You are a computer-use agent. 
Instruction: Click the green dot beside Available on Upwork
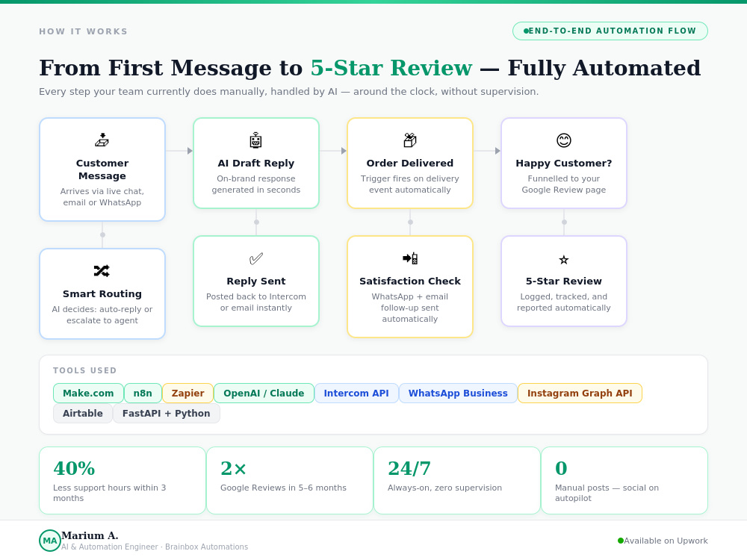(620, 541)
